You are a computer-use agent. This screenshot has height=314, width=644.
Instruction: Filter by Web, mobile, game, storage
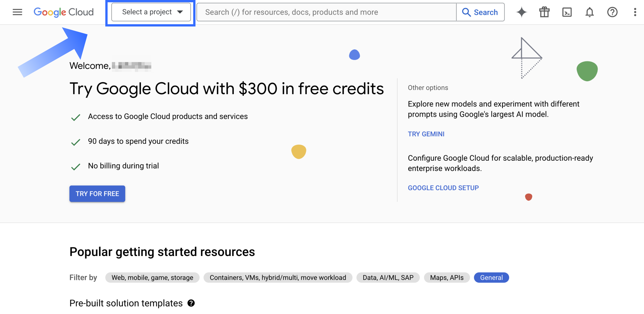click(152, 277)
